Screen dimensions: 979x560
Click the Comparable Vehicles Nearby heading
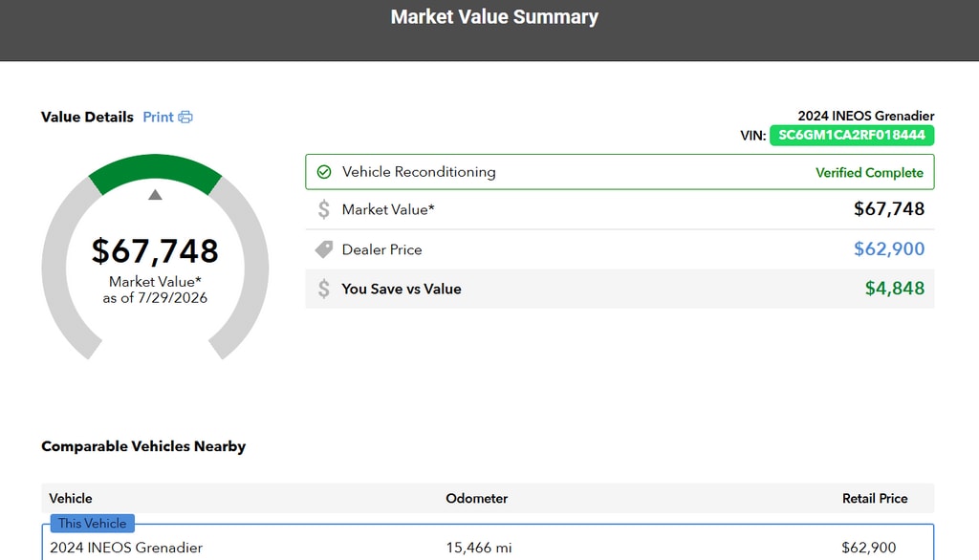click(x=143, y=446)
